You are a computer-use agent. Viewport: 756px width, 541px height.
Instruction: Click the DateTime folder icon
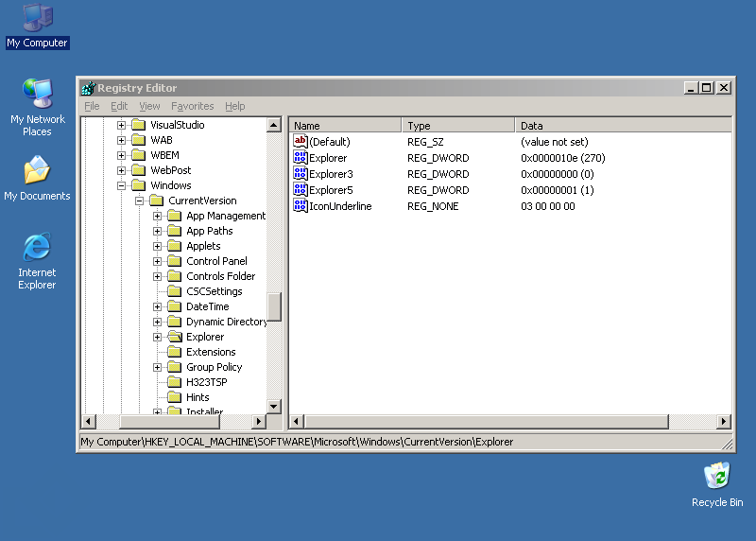[x=175, y=306]
